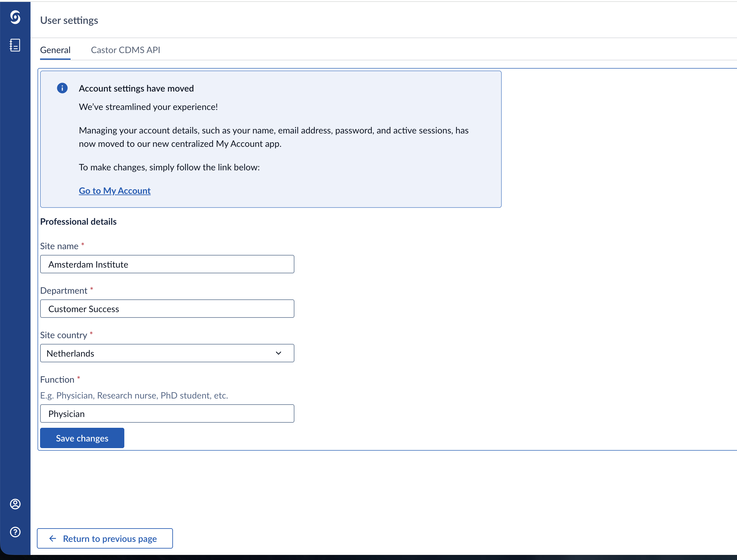Image resolution: width=737 pixels, height=560 pixels.
Task: Click the Site country label
Action: coord(64,335)
